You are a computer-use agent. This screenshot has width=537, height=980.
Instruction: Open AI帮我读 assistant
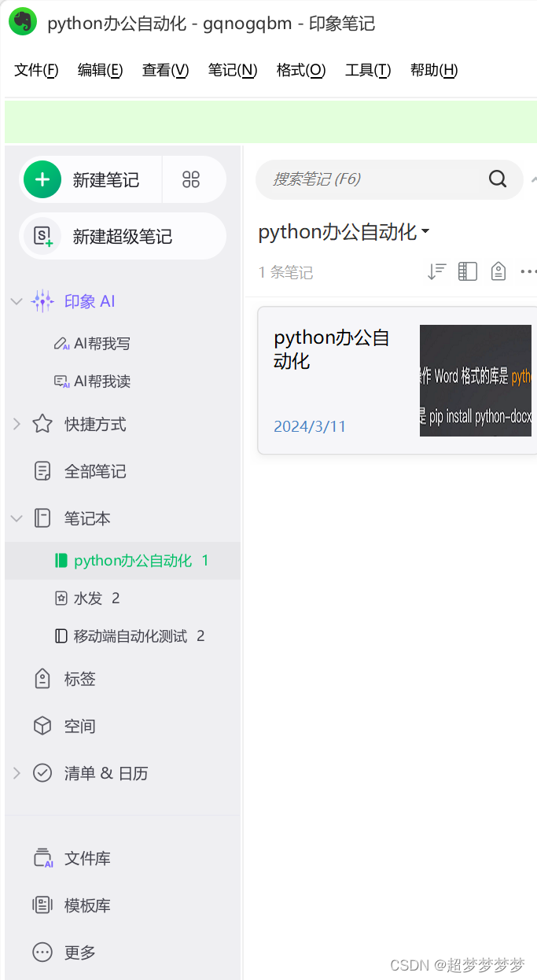(x=102, y=381)
